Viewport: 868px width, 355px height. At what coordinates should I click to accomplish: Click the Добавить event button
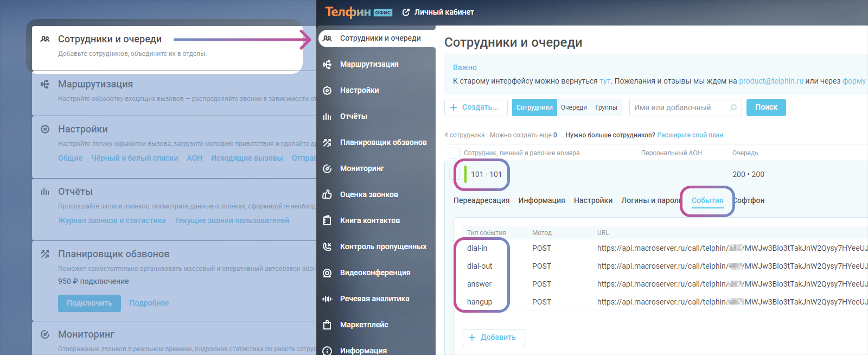[x=493, y=338]
